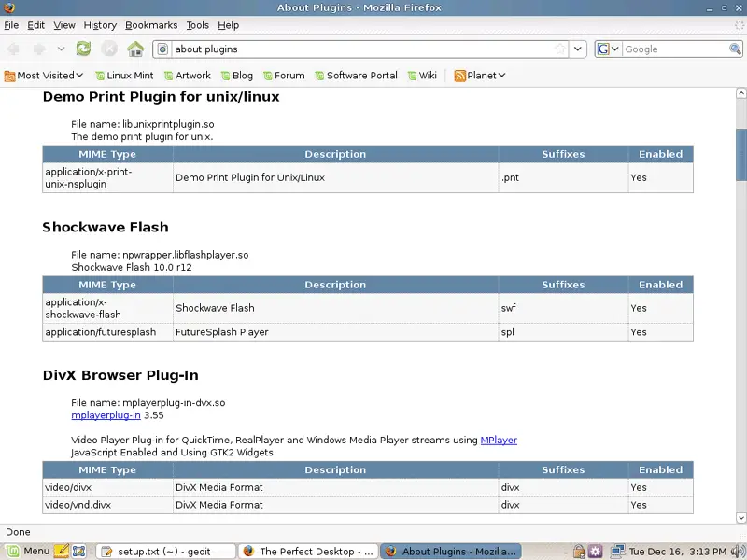Switch to setup.txt gedit window
The width and height of the screenshot is (747, 560).
[x=165, y=551]
